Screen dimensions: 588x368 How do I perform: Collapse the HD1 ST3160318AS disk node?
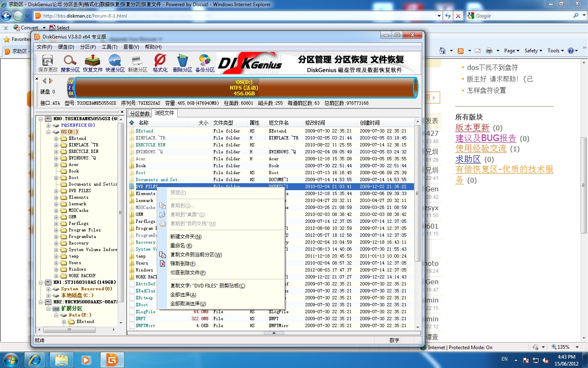(41, 282)
